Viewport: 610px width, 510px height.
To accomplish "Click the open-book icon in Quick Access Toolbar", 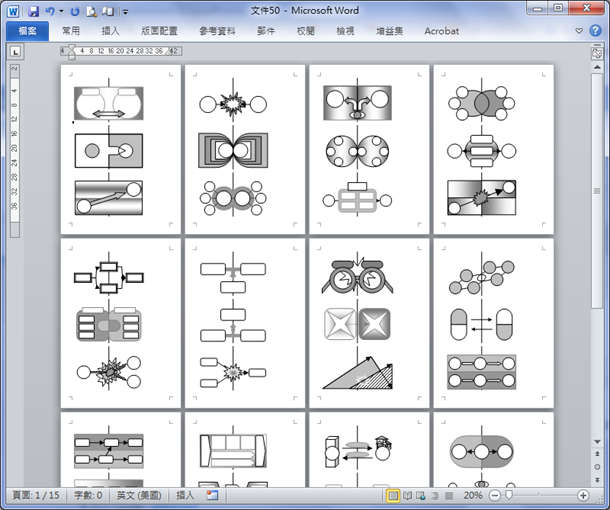I will (x=108, y=11).
